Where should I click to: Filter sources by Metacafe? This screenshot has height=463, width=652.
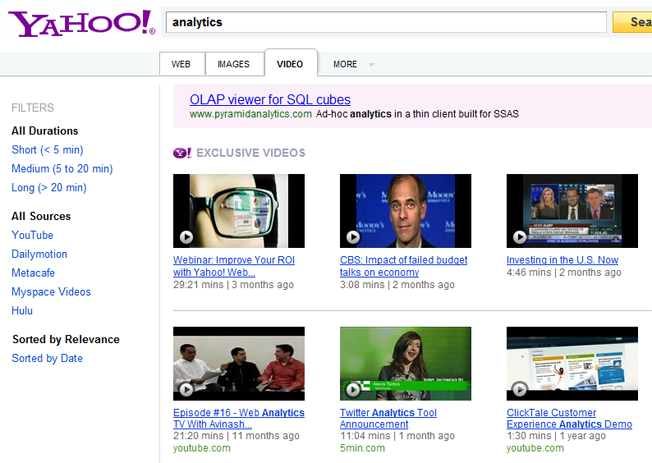[33, 273]
